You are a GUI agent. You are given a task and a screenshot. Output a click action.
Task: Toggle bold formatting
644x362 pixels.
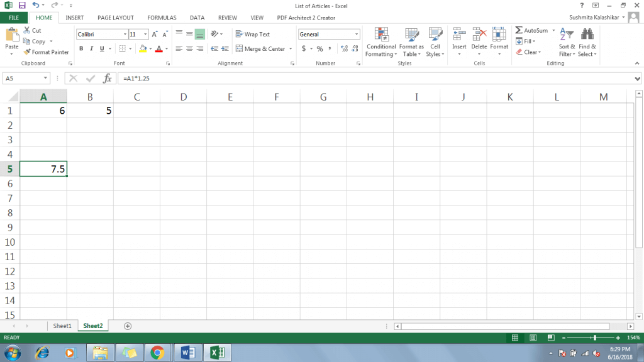click(81, 48)
